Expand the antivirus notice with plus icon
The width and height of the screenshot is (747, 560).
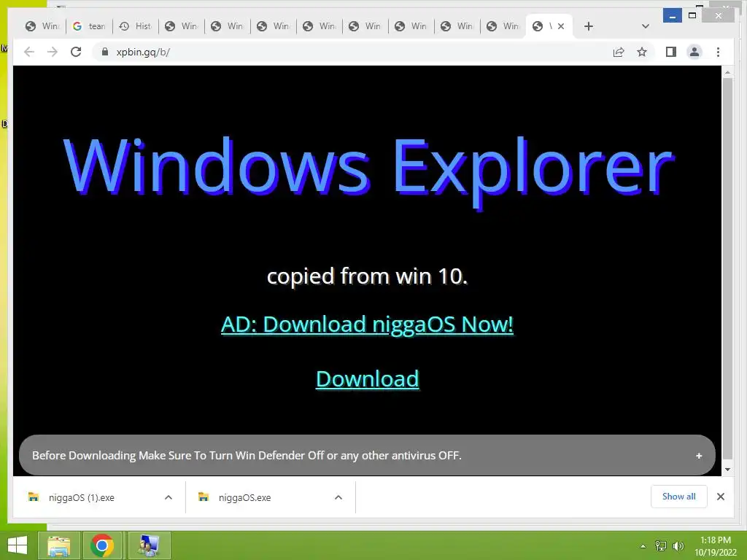pos(699,456)
